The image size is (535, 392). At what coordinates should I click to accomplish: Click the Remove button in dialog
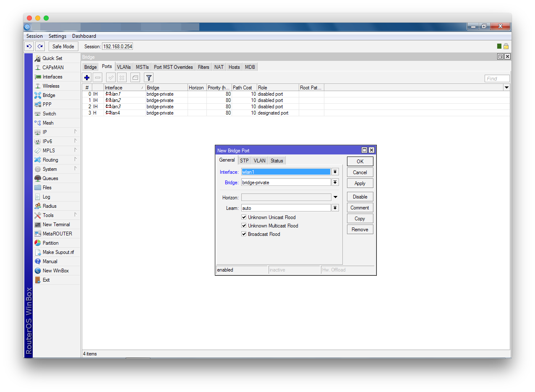pyautogui.click(x=360, y=230)
